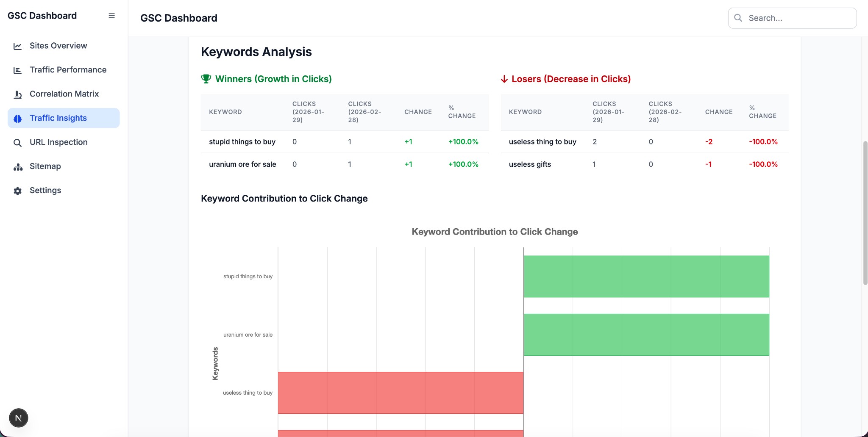This screenshot has height=437, width=868.
Task: Click the Traffic Performance bar chart icon
Action: pos(17,70)
